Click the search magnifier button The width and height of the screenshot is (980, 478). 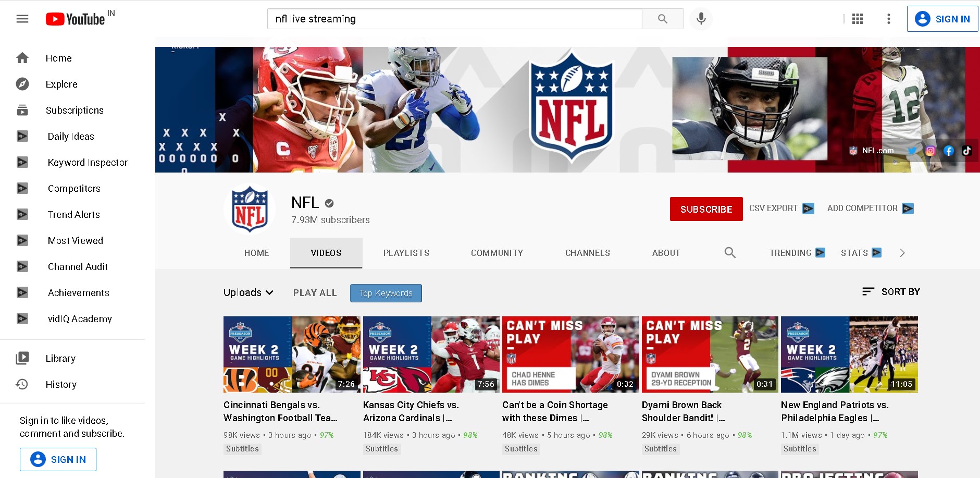pyautogui.click(x=662, y=19)
